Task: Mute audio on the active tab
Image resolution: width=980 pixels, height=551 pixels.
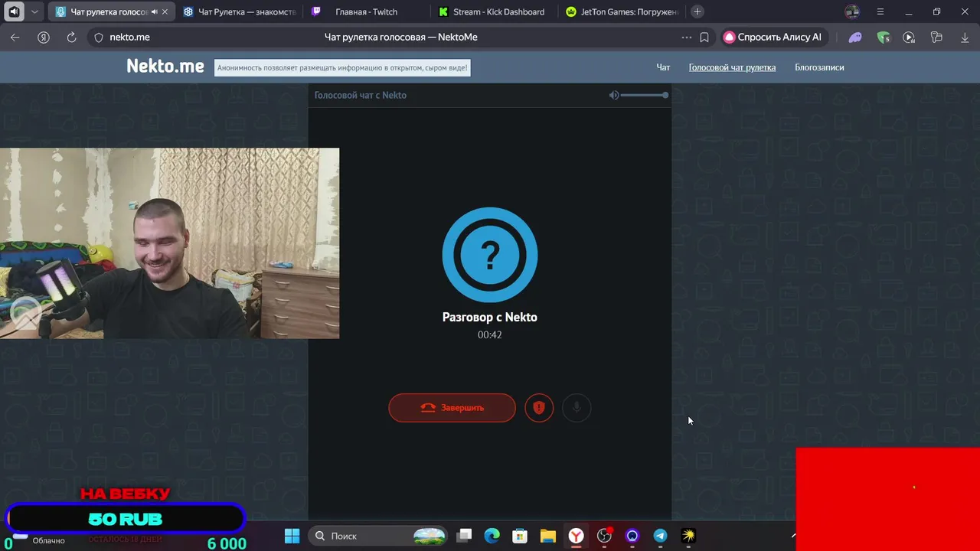Action: [x=155, y=11]
